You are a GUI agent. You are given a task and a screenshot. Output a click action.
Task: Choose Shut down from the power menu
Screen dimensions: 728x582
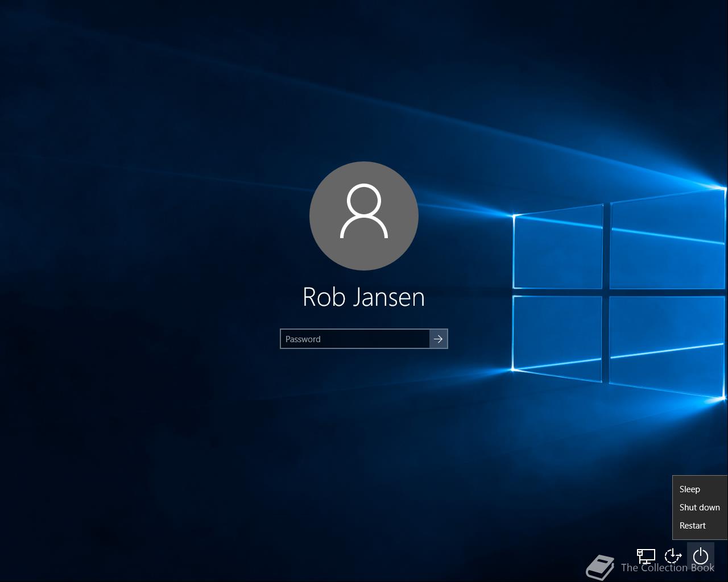point(700,508)
